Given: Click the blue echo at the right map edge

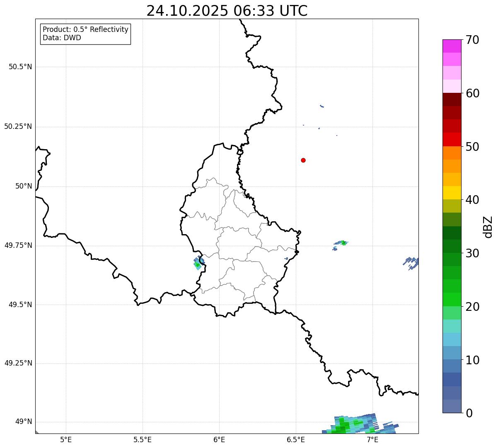Looking at the screenshot, I should point(411,262).
